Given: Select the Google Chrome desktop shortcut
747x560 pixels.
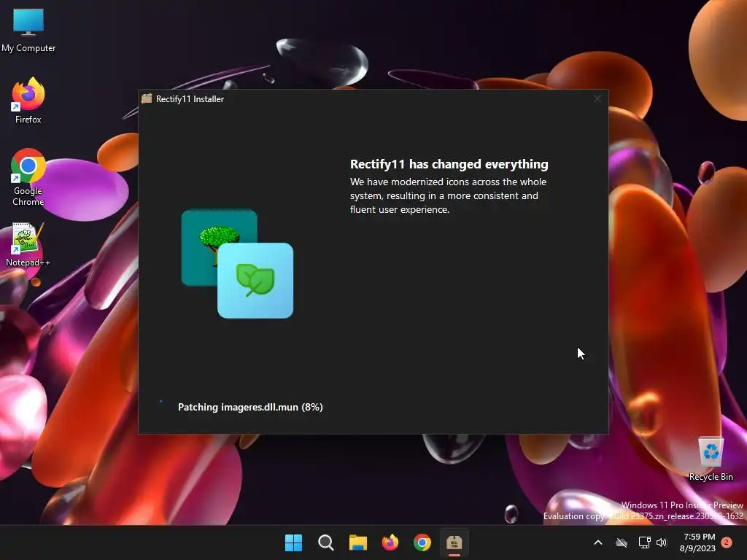Looking at the screenshot, I should click(28, 177).
